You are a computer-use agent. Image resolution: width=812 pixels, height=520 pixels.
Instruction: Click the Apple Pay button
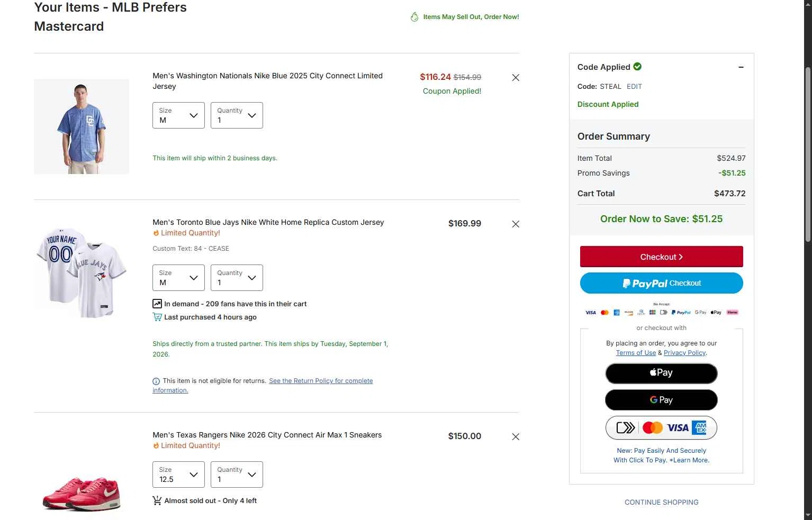[x=661, y=373]
